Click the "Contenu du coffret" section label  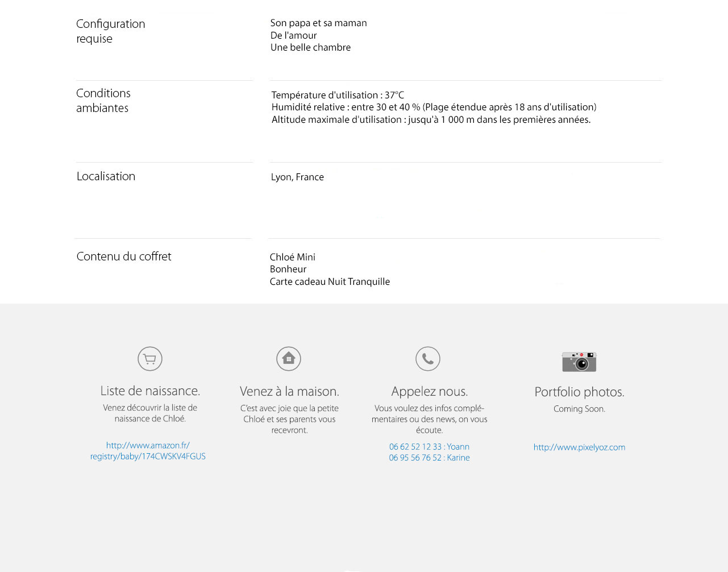[x=124, y=256]
